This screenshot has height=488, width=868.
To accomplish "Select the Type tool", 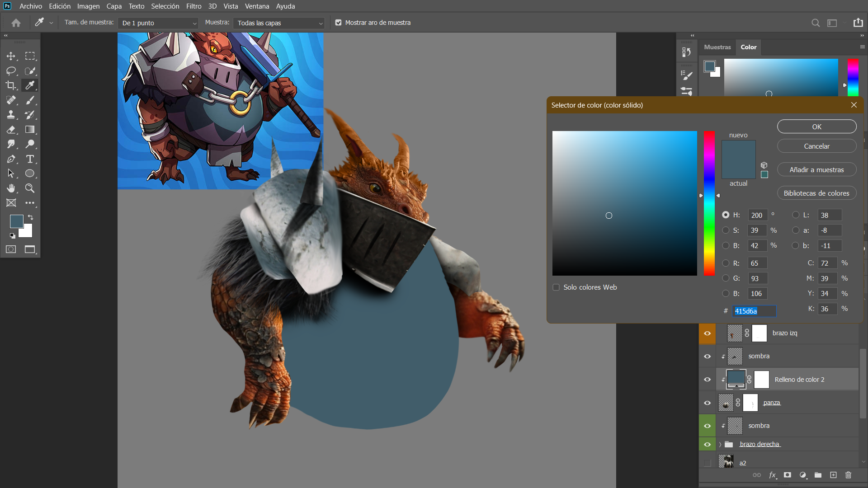I will 30,159.
